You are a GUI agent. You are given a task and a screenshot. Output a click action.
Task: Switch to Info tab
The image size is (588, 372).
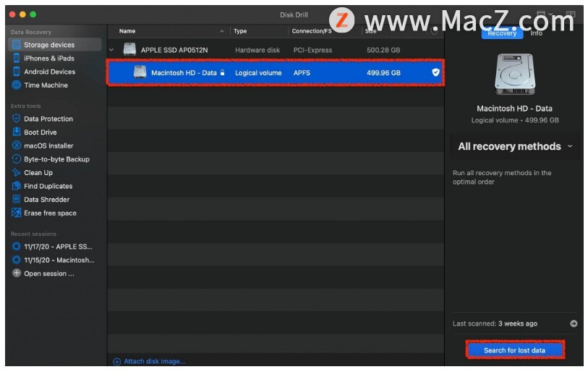point(536,33)
